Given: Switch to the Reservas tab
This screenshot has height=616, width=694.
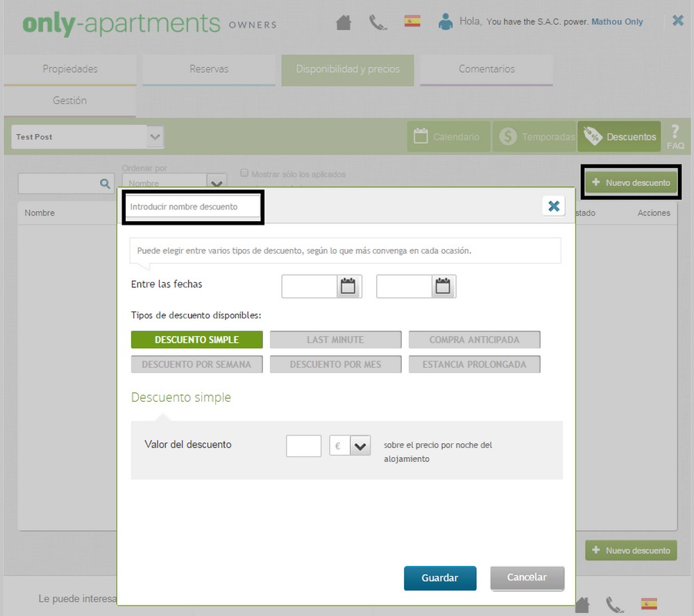Looking at the screenshot, I should tap(209, 69).
